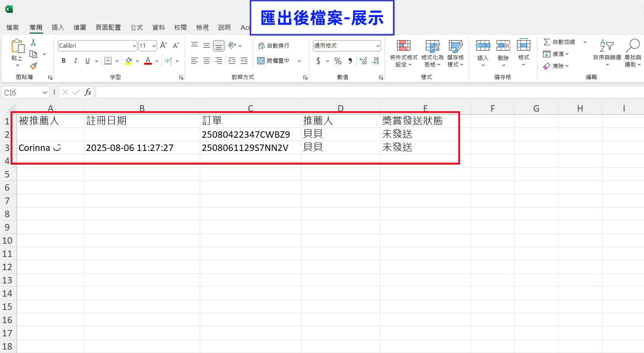This screenshot has height=353, width=644.
Task: Click the Copy icon
Action: pyautogui.click(x=33, y=54)
